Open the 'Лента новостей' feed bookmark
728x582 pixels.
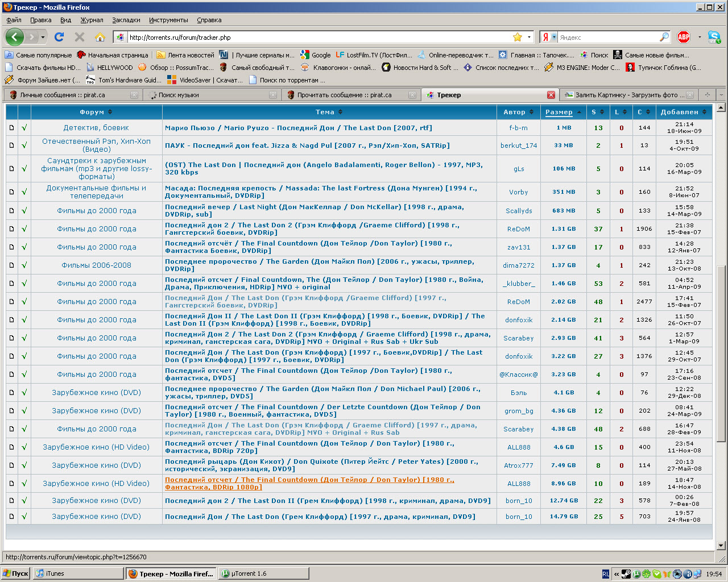point(185,55)
